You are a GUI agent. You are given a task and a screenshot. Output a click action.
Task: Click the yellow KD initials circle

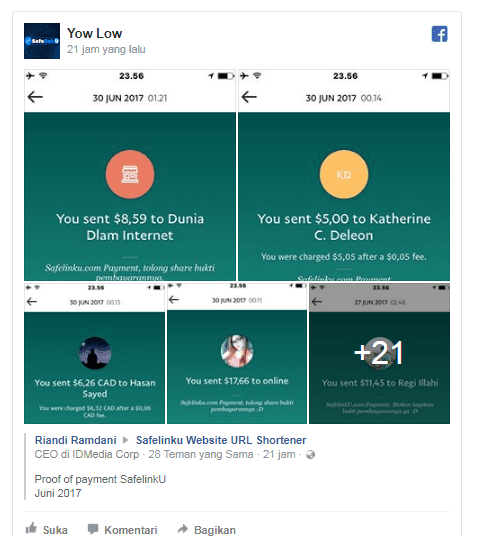click(x=344, y=174)
